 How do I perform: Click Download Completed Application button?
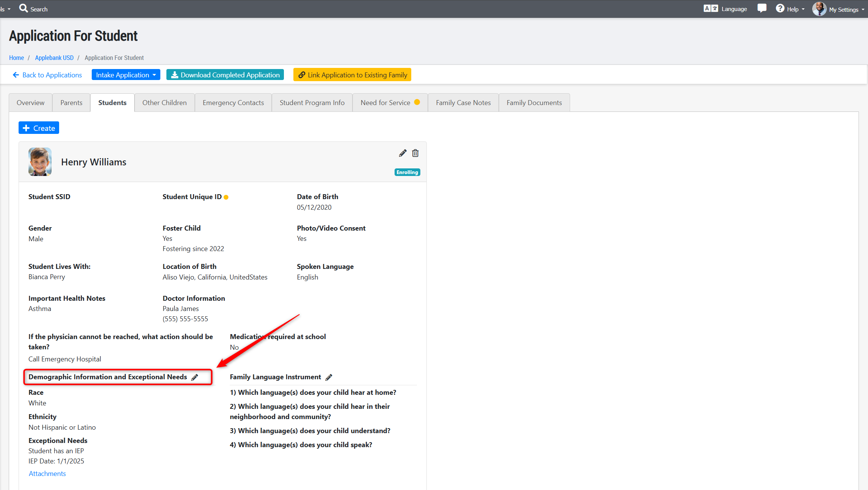pos(225,75)
